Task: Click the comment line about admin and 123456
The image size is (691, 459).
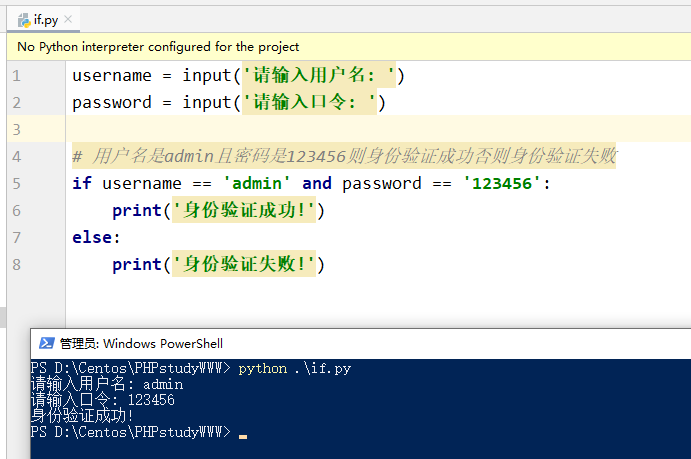Action: (344, 156)
